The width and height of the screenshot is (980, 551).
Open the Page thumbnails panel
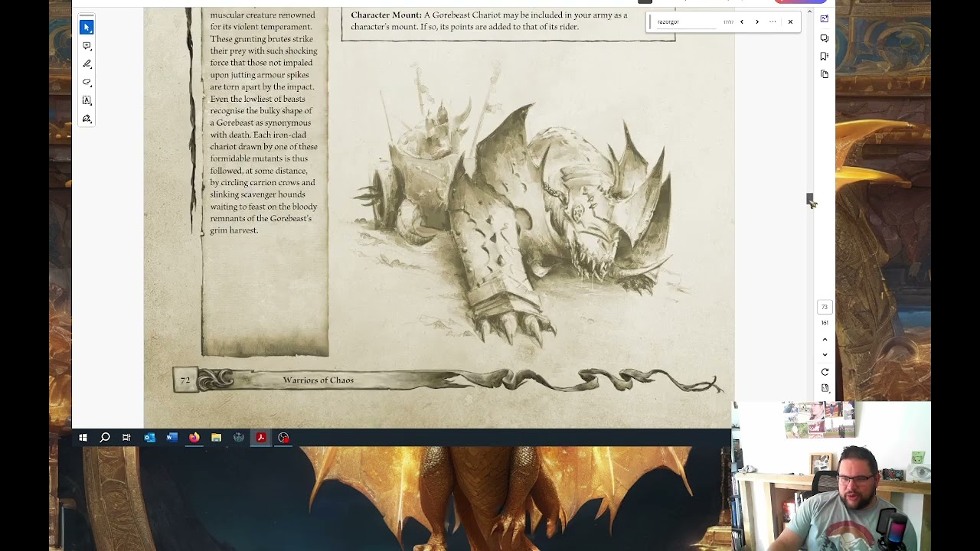[825, 74]
